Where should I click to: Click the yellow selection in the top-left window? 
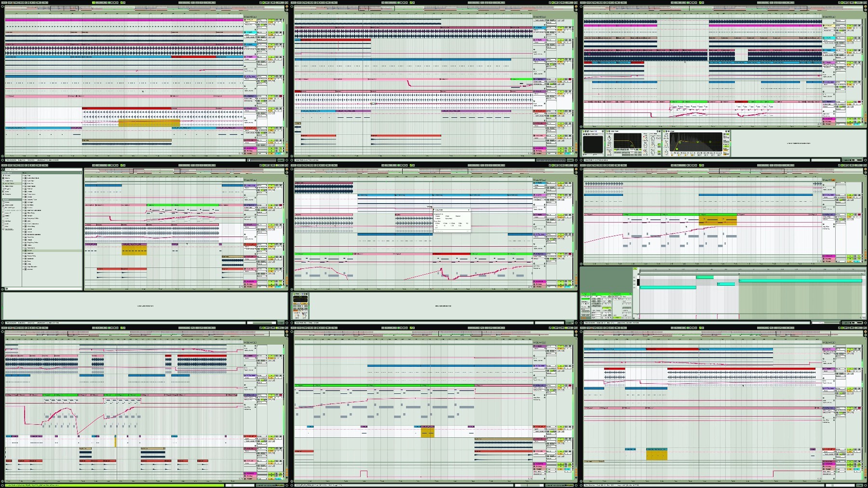click(149, 123)
